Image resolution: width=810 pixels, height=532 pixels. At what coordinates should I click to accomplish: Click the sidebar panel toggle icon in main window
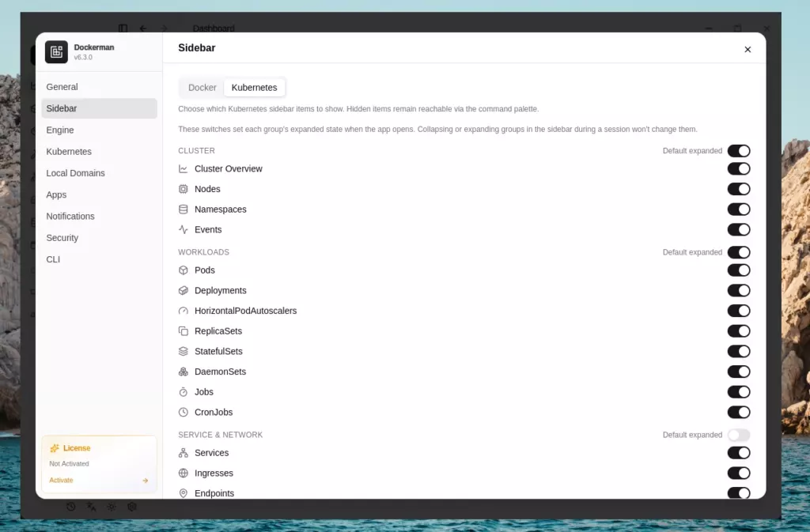point(123,28)
